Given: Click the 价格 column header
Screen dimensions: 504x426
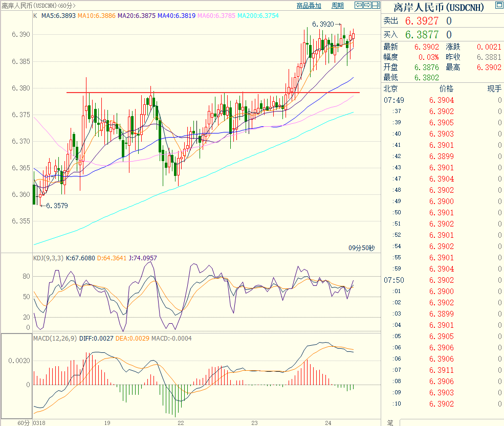Looking at the screenshot, I should pyautogui.click(x=446, y=89).
